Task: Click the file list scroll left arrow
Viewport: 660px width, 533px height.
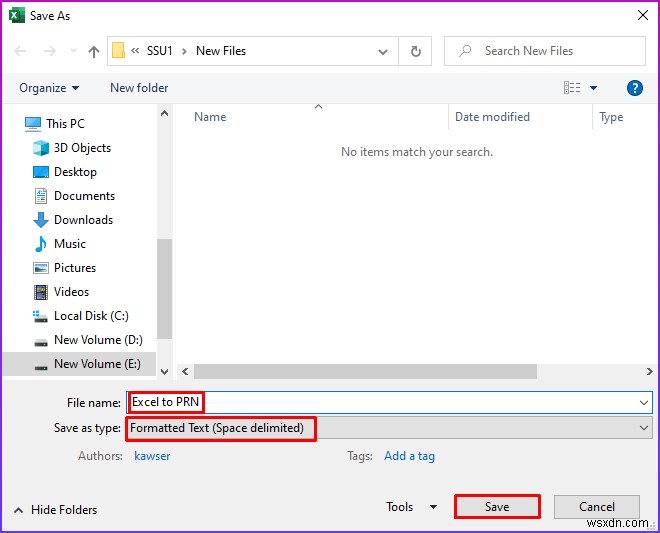Action: pyautogui.click(x=185, y=372)
